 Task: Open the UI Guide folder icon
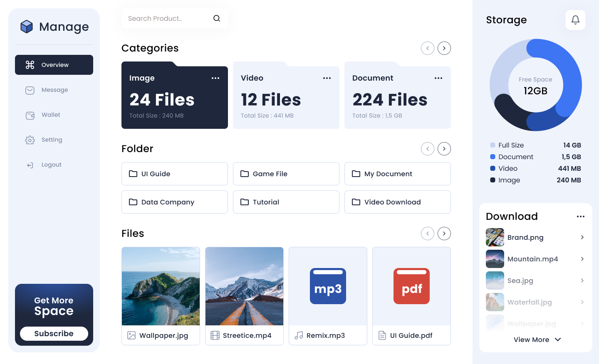(x=133, y=174)
